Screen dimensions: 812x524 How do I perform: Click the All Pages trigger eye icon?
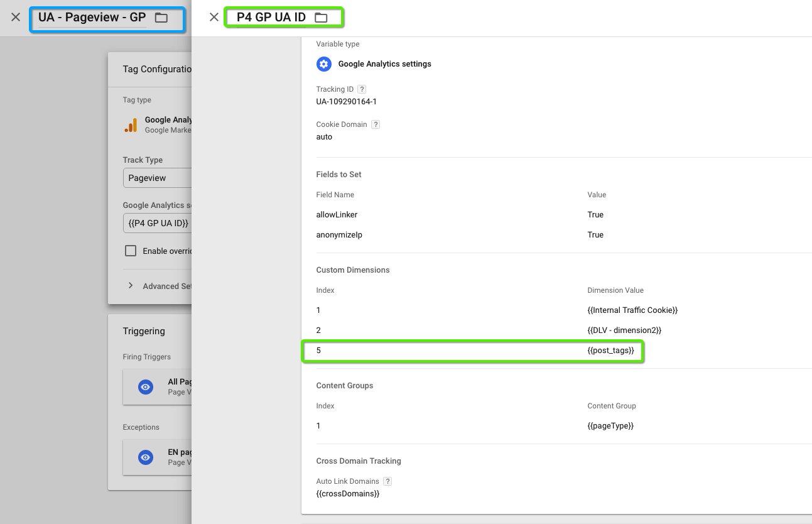coord(145,387)
